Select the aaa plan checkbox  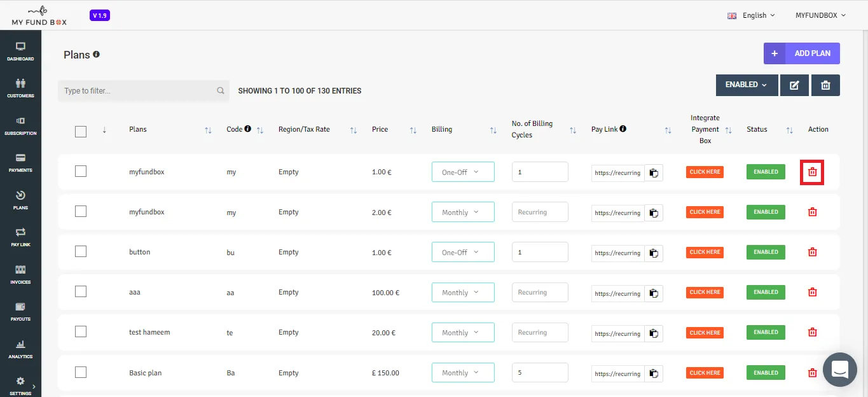coord(81,291)
